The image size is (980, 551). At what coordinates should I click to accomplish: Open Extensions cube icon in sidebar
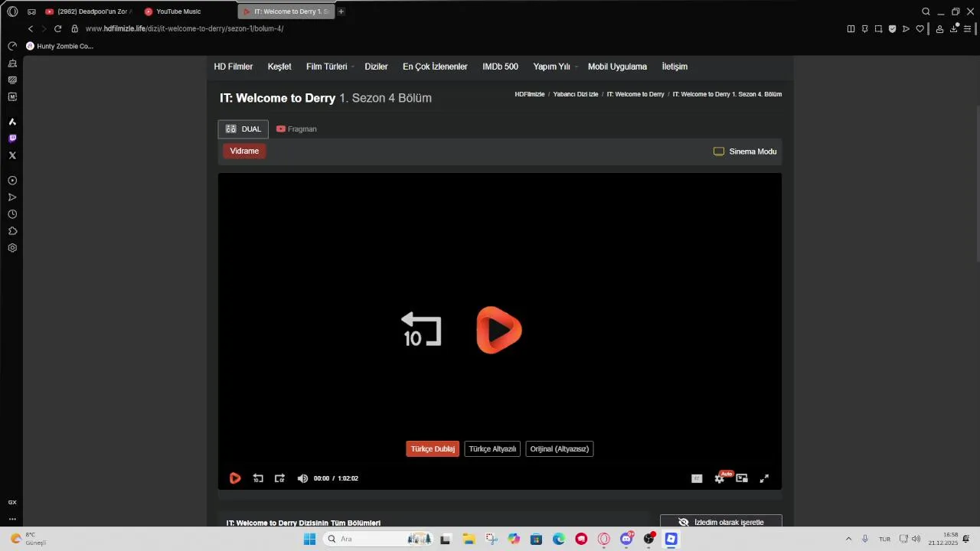point(12,231)
